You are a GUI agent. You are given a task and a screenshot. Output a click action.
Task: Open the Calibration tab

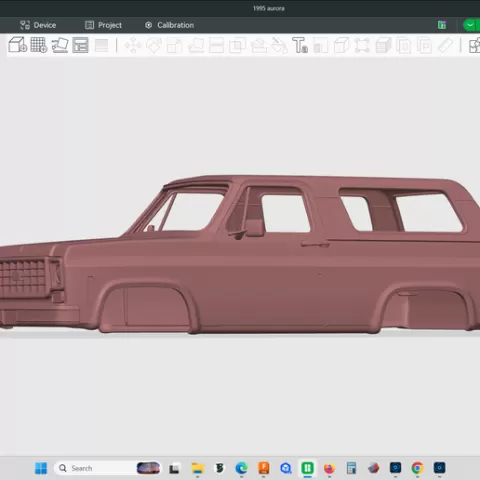[x=169, y=25]
